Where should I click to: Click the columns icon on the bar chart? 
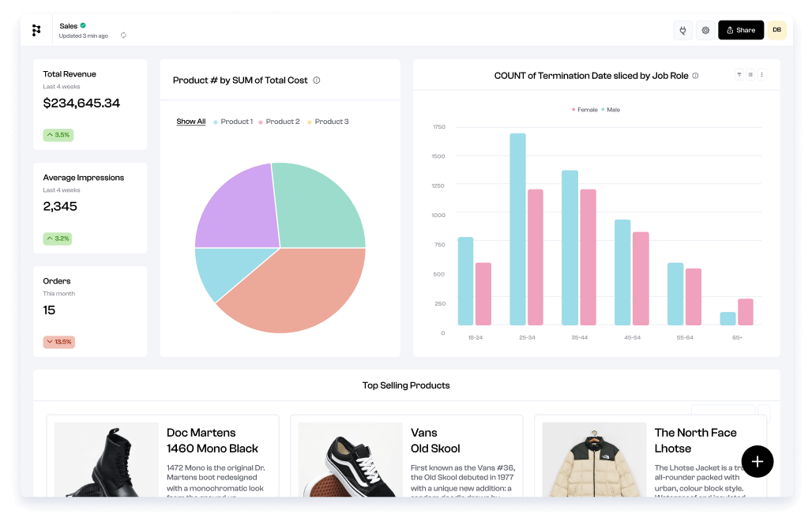(750, 75)
